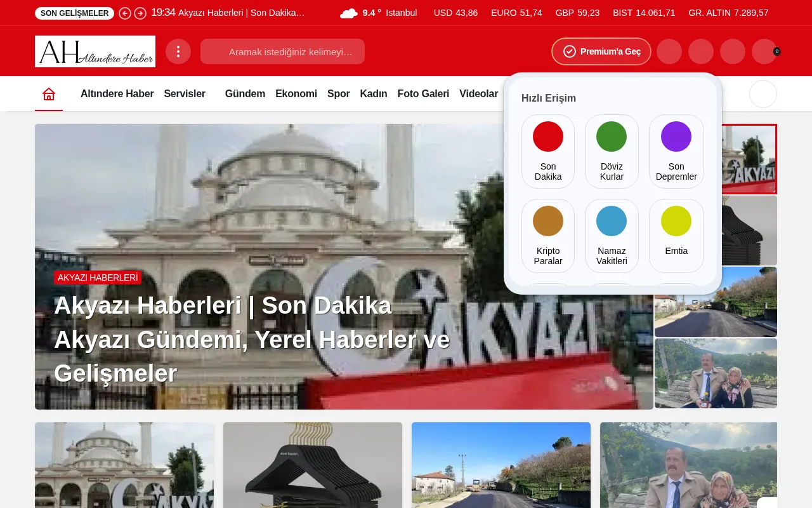Toggle the search circle in navigation bar
Screen dimensions: 812x508
point(763,93)
